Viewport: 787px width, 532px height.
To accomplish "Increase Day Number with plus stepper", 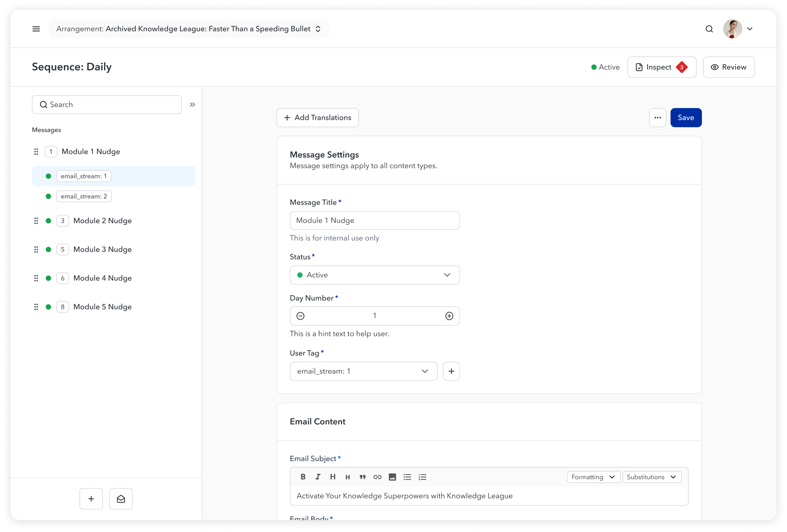I will [x=449, y=316].
